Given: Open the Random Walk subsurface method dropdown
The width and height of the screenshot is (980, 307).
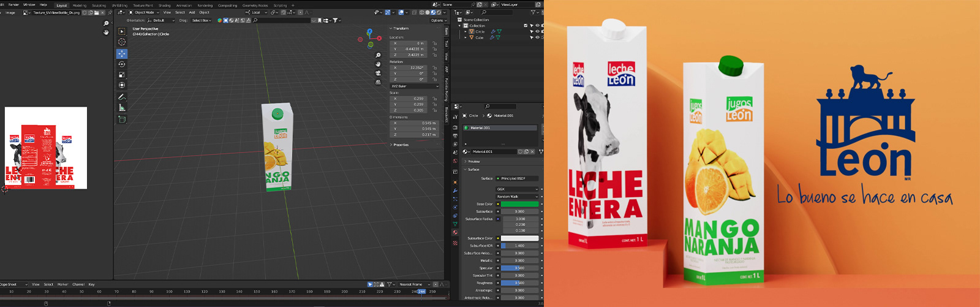Looking at the screenshot, I should (x=518, y=197).
